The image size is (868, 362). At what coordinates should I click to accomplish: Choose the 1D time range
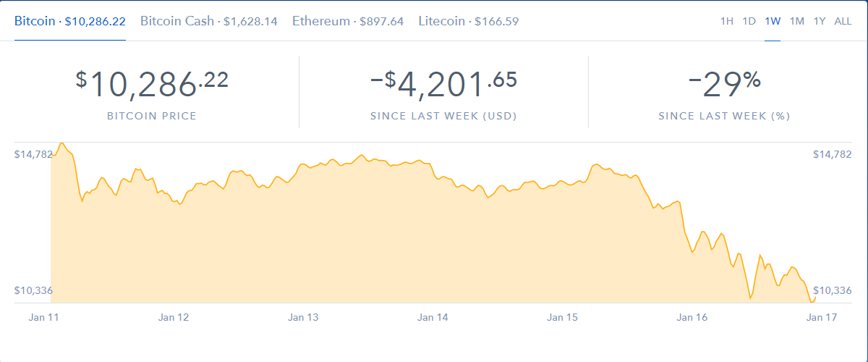point(749,21)
